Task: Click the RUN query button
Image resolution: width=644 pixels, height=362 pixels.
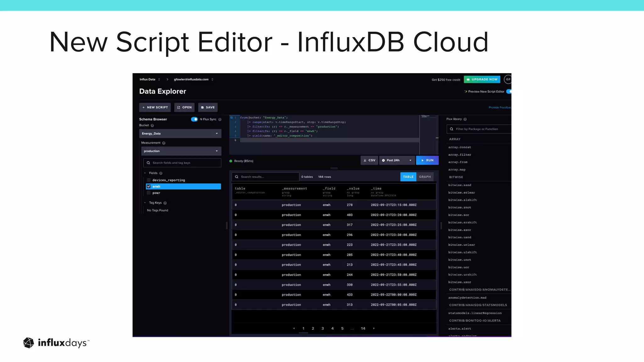Action: 427,160
